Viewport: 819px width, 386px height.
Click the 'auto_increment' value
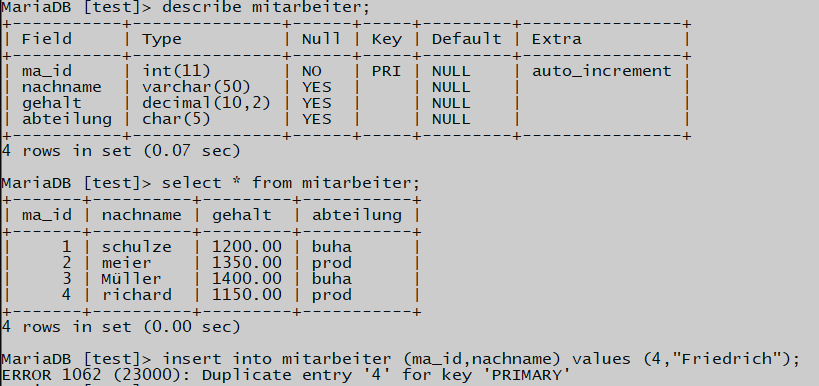click(601, 71)
